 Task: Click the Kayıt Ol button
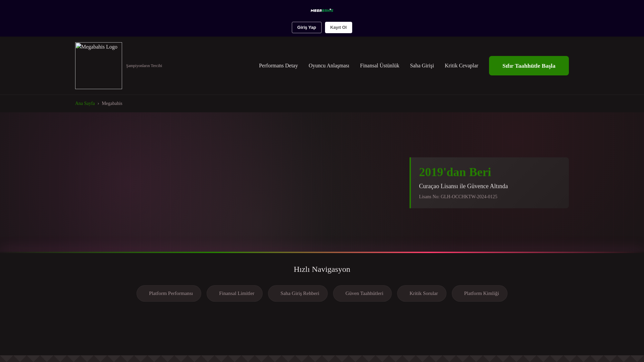[338, 27]
